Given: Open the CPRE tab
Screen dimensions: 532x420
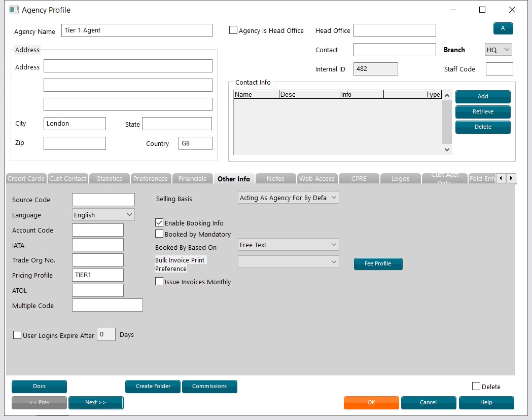Looking at the screenshot, I should (359, 178).
